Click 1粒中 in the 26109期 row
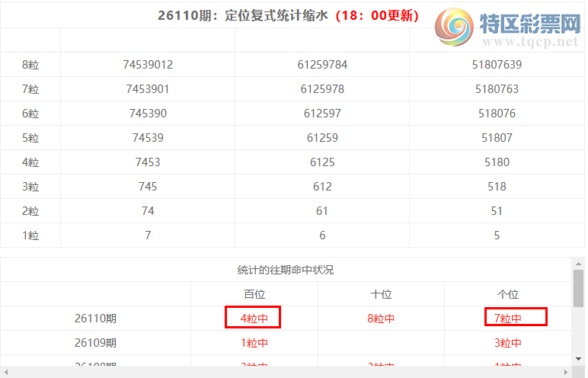Viewport: 588px width, 378px height. click(x=254, y=343)
